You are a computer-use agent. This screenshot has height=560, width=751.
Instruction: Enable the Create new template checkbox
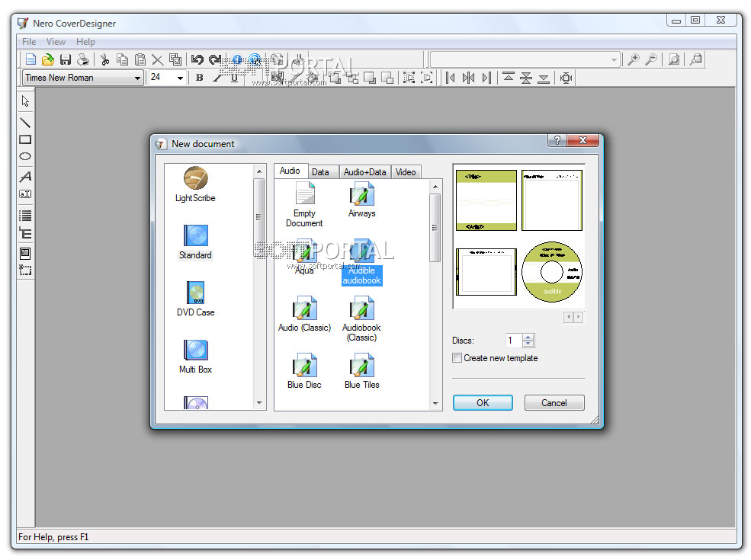coord(457,358)
